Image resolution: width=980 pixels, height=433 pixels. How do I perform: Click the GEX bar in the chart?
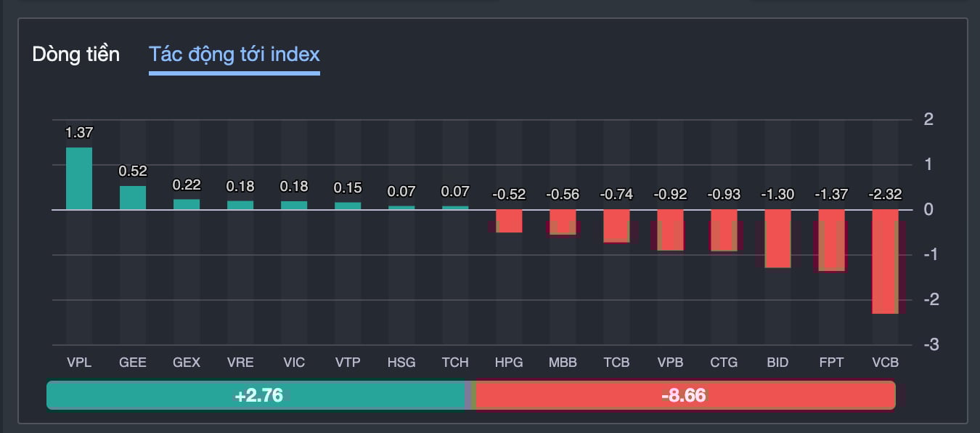[187, 205]
